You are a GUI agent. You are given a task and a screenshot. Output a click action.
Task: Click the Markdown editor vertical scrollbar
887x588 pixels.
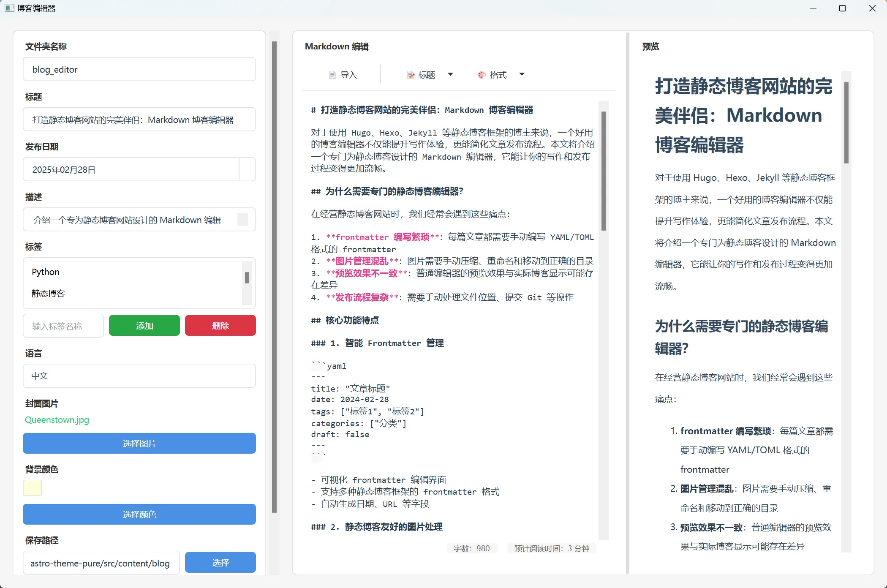[x=604, y=171]
